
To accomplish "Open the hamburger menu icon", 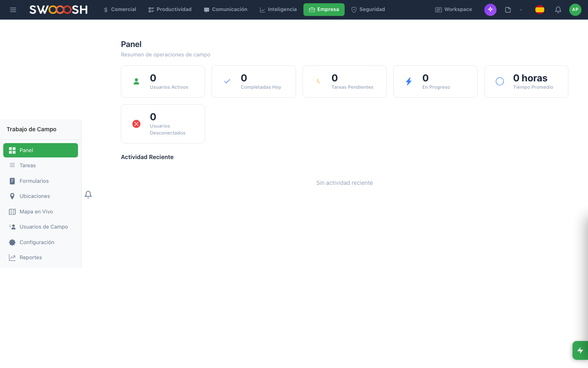I will (x=13, y=10).
